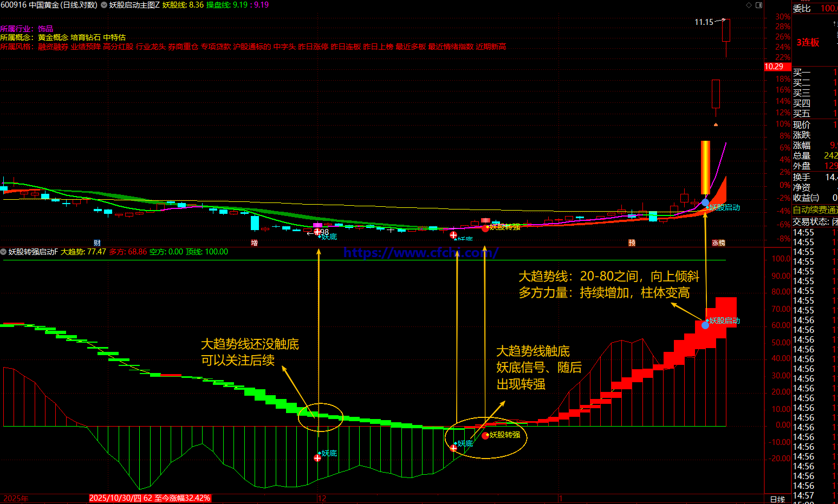838x504 pixels.
Task: Click the 妖股转强启动F indicator name
Action: click(x=33, y=252)
